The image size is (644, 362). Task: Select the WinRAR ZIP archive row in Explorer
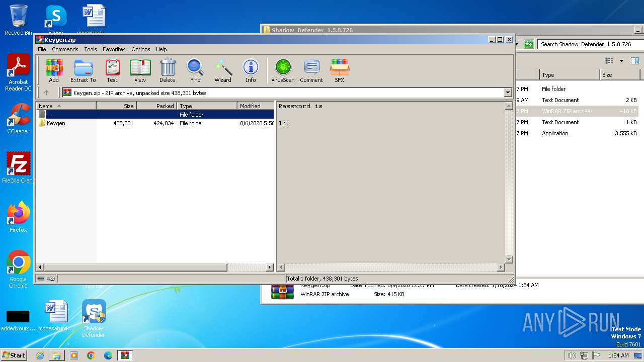[x=577, y=111]
